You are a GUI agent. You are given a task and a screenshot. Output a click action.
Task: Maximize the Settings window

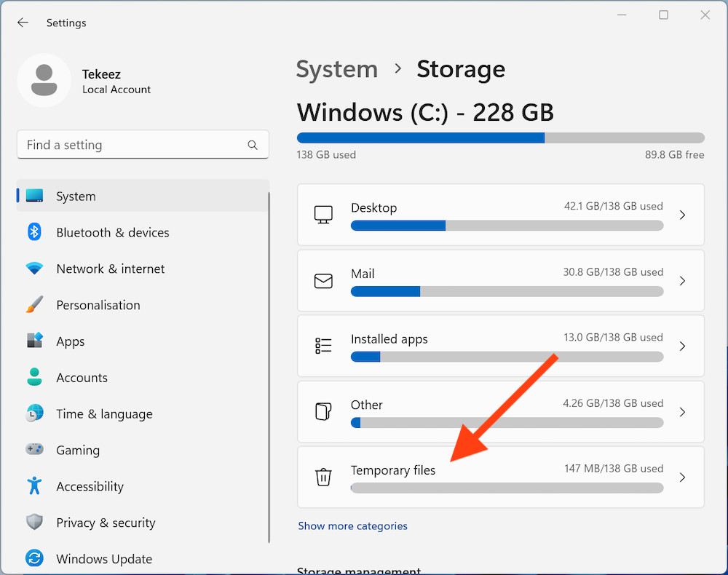[x=663, y=15]
